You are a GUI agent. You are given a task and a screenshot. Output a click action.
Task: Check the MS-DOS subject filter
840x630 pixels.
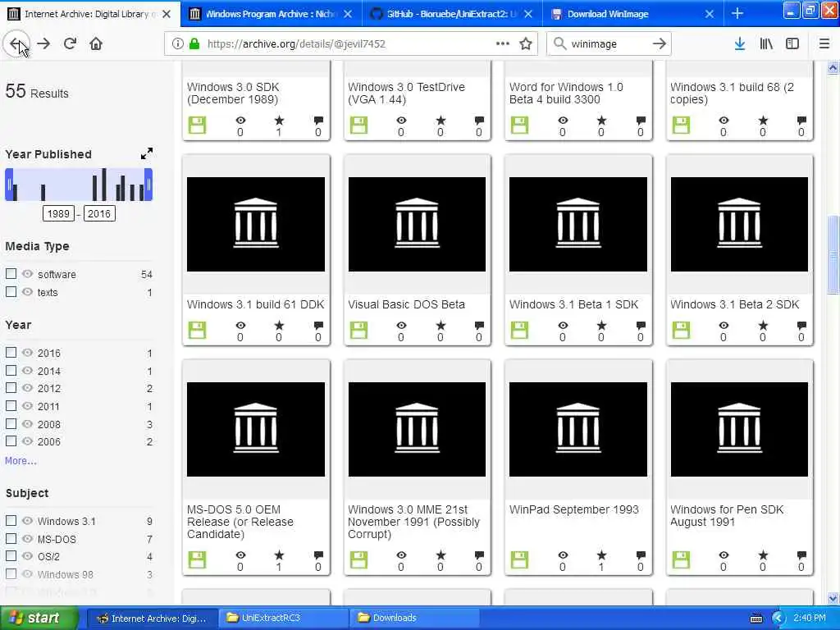(11, 538)
